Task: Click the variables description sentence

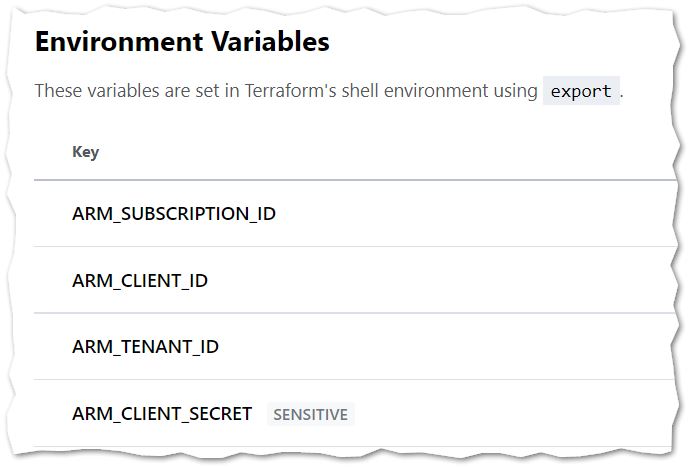Action: click(286, 91)
